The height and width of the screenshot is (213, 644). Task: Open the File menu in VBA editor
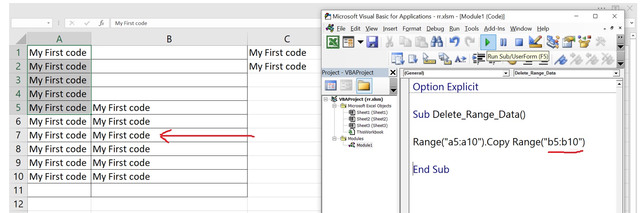click(341, 29)
